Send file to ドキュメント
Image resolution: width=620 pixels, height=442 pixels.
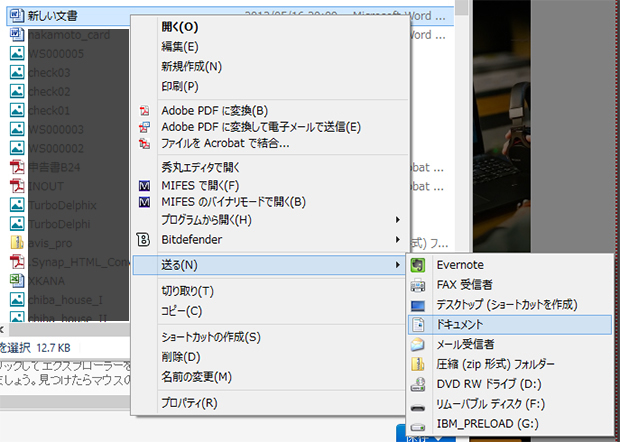coord(510,325)
